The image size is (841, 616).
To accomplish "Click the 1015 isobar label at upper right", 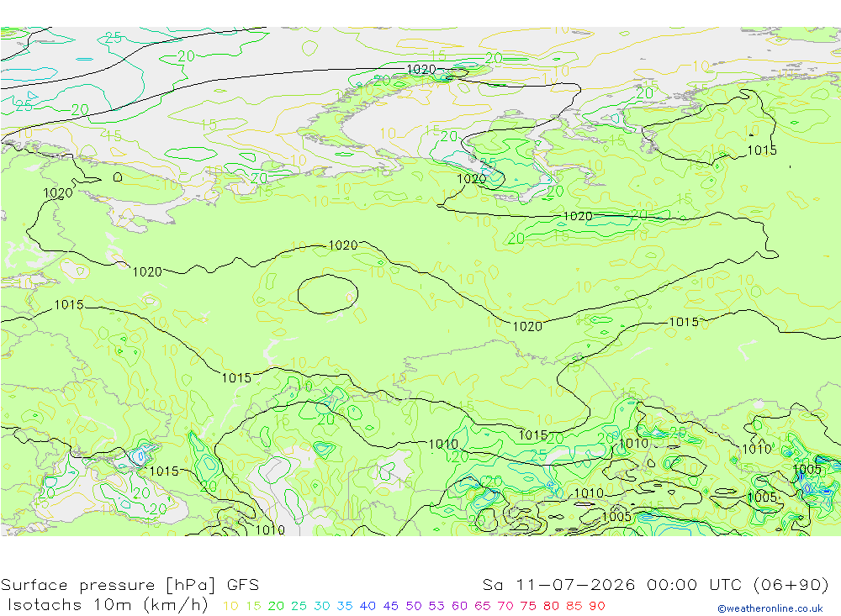I will (762, 150).
